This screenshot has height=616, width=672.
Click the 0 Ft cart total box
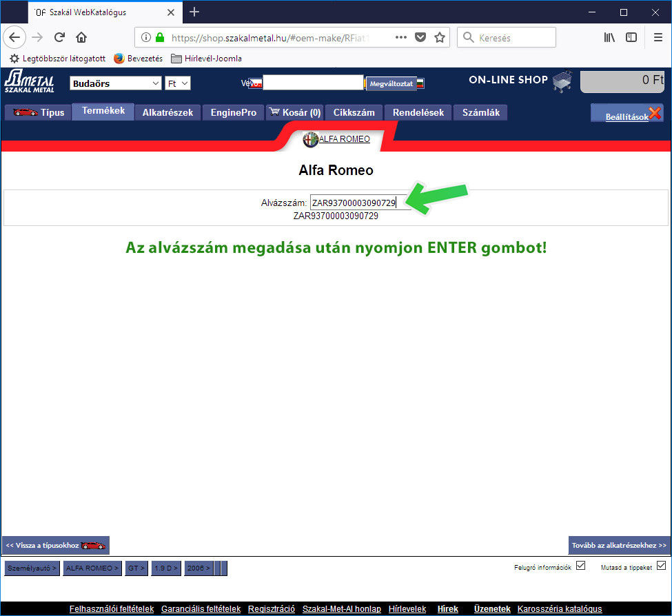622,81
